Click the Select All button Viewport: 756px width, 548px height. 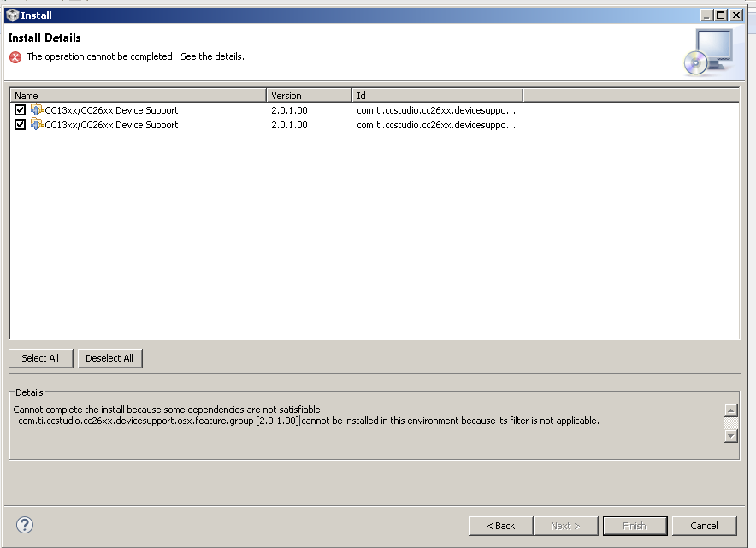tap(40, 358)
